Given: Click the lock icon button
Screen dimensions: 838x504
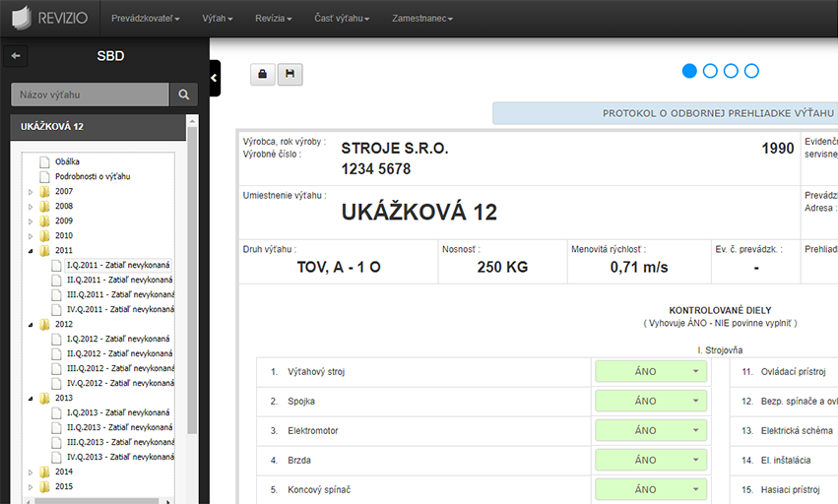Looking at the screenshot, I should (x=263, y=74).
